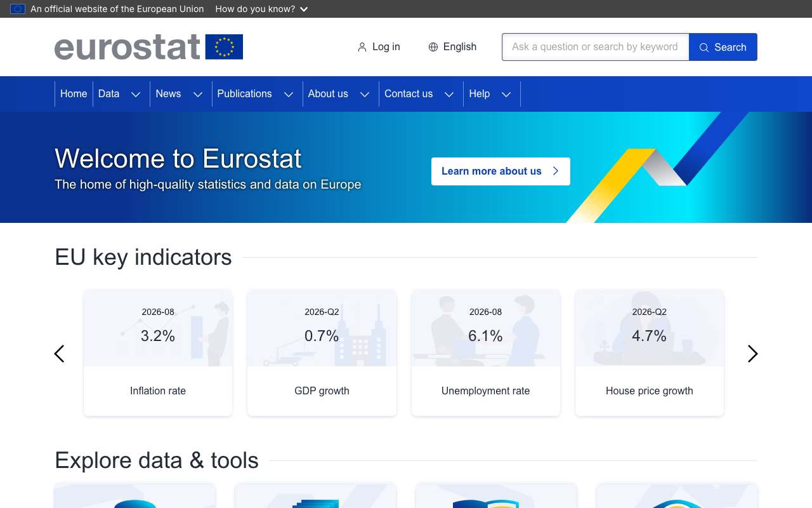Click the EU flag in top banner
812x508 pixels.
[18, 9]
